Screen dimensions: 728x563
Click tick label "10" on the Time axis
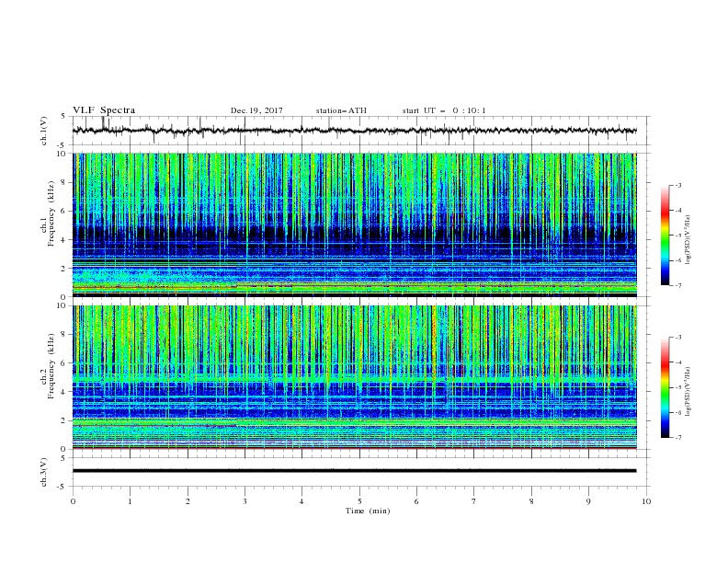tap(646, 501)
